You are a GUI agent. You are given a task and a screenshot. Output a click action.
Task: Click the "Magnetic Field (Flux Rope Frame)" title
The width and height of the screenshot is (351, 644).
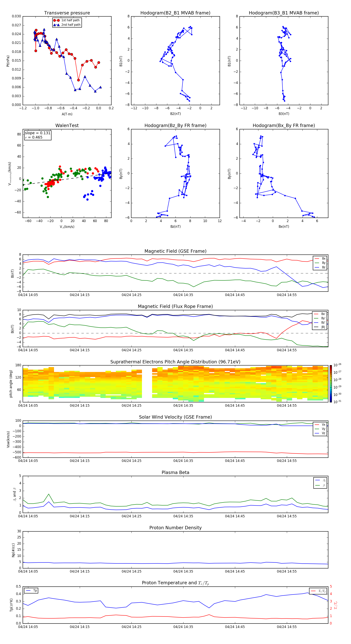(175, 307)
